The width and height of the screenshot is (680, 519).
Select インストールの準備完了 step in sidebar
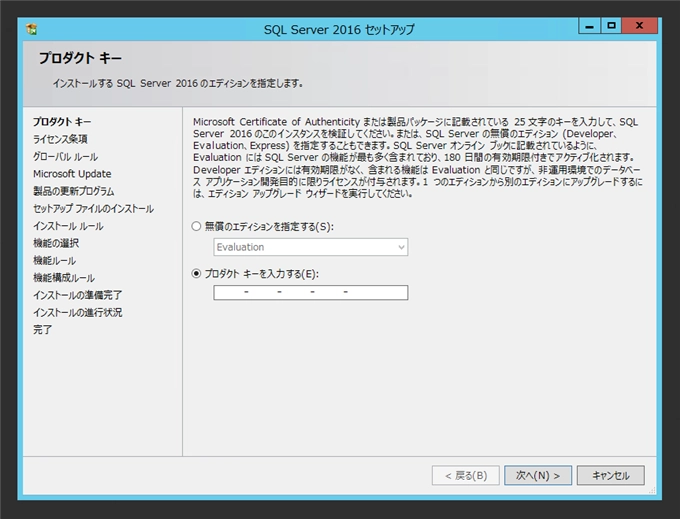[x=78, y=295]
